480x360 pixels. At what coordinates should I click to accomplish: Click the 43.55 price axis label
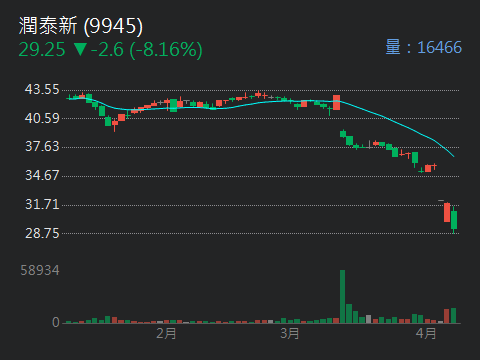[42, 89]
